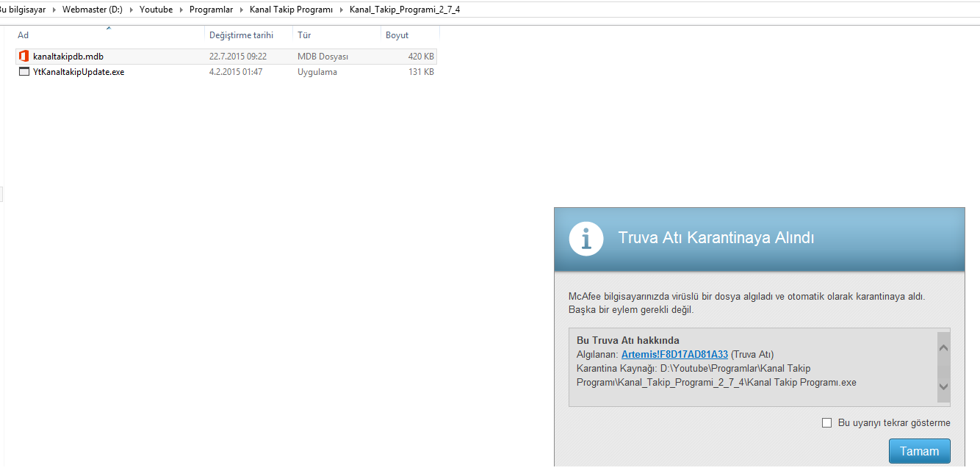The image size is (980, 476).
Task: Select the YtKanaltakipUpdate.exe application icon
Action: click(x=24, y=72)
